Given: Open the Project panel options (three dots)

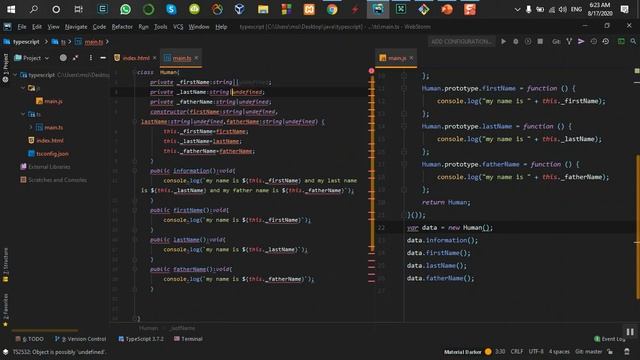Looking at the screenshot, I should [x=91, y=58].
